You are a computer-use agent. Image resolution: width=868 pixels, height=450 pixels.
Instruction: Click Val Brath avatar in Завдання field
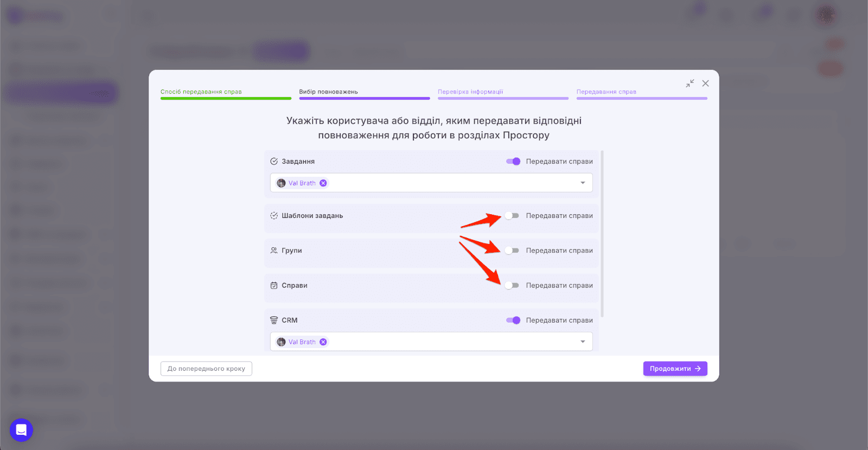[281, 183]
